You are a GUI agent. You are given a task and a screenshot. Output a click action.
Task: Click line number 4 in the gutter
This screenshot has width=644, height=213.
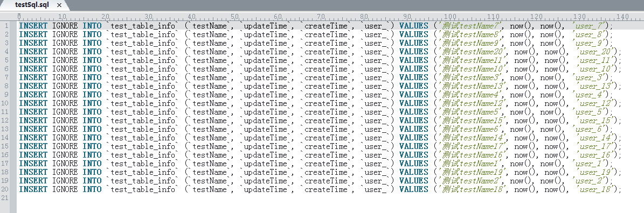pyautogui.click(x=6, y=52)
